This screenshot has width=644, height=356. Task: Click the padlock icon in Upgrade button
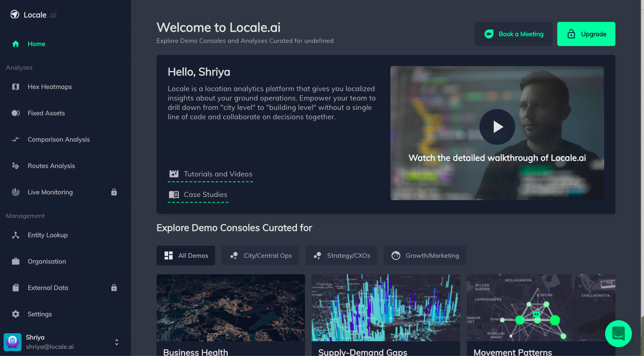point(571,34)
